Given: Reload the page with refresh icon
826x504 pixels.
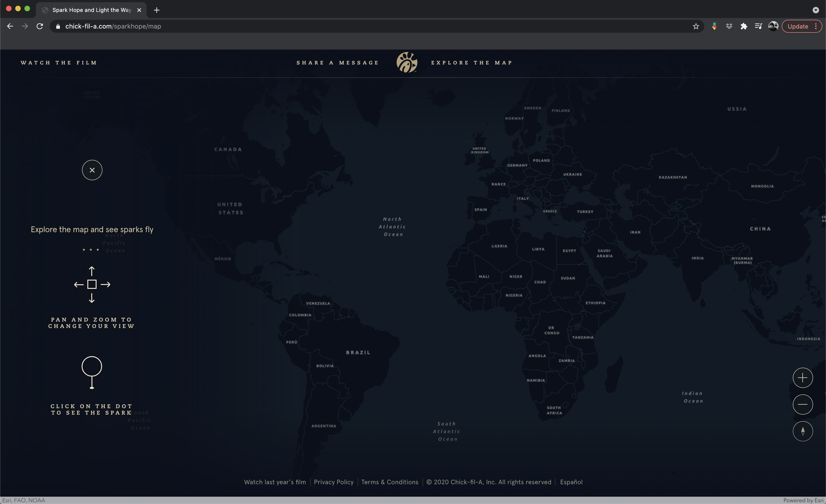Looking at the screenshot, I should (x=40, y=26).
